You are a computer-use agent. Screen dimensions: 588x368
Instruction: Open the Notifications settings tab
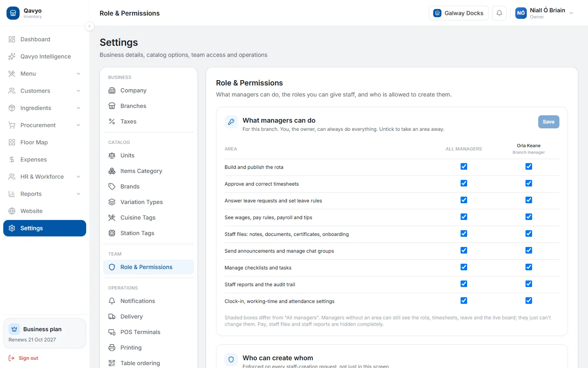click(149, 301)
